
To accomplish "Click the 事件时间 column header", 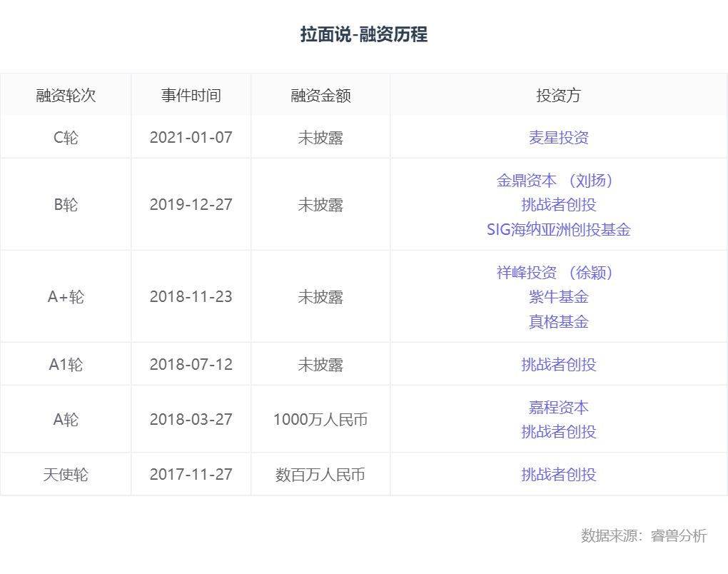I will click(x=191, y=96).
